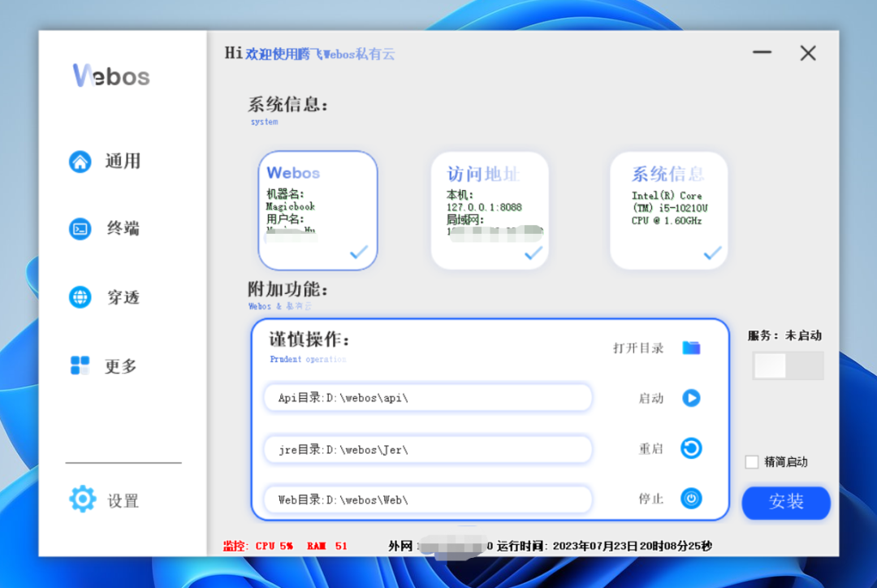Switch to the 穿透 menu item

tap(123, 297)
